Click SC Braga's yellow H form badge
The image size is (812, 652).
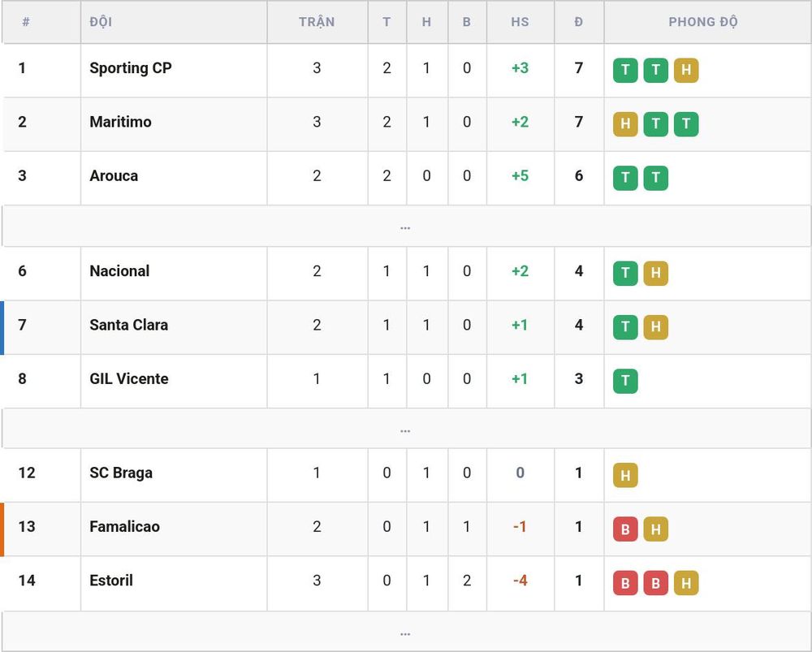point(625,475)
